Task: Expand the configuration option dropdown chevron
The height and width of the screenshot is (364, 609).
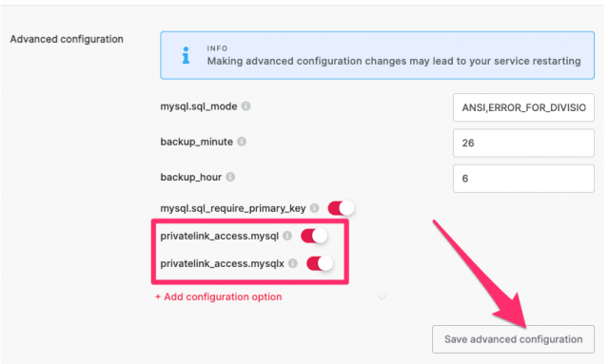Action: pos(382,297)
